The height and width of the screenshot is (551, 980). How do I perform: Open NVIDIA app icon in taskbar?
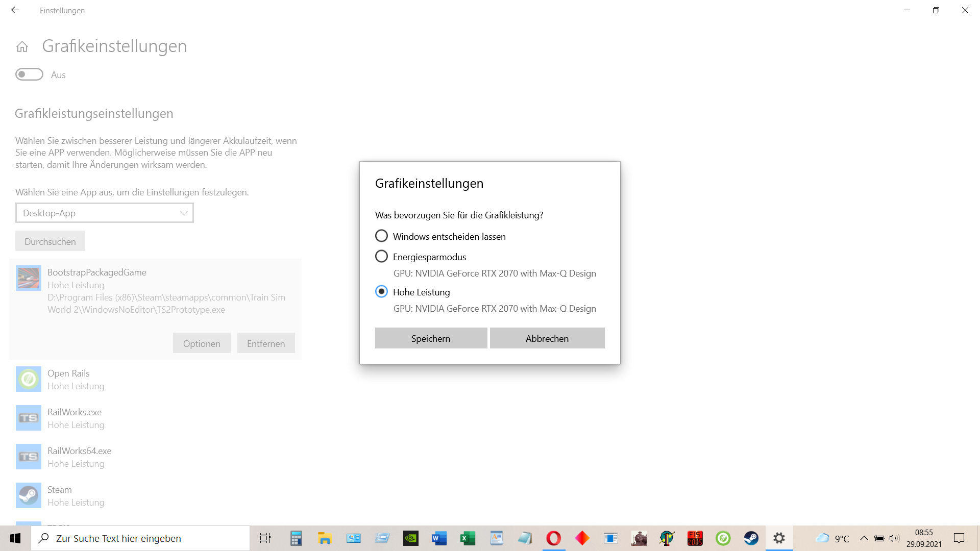coord(410,538)
